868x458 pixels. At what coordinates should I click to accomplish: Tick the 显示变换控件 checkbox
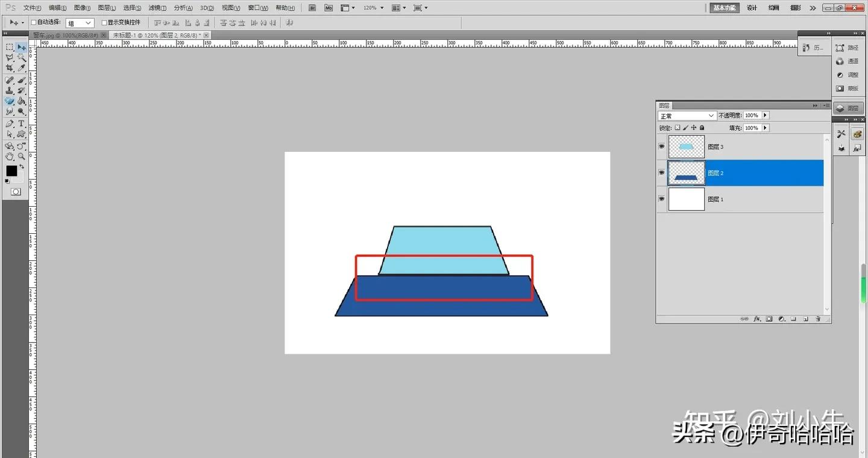104,22
